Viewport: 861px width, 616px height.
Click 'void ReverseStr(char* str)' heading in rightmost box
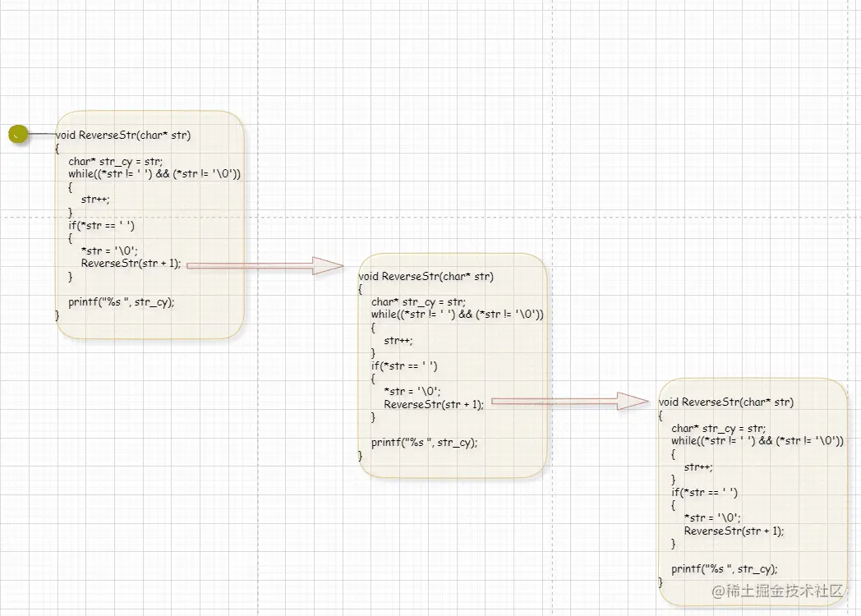click(726, 402)
